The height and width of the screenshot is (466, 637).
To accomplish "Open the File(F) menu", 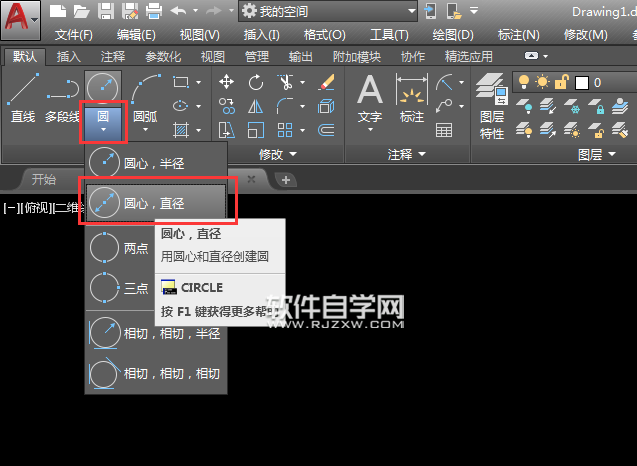I will click(x=74, y=35).
